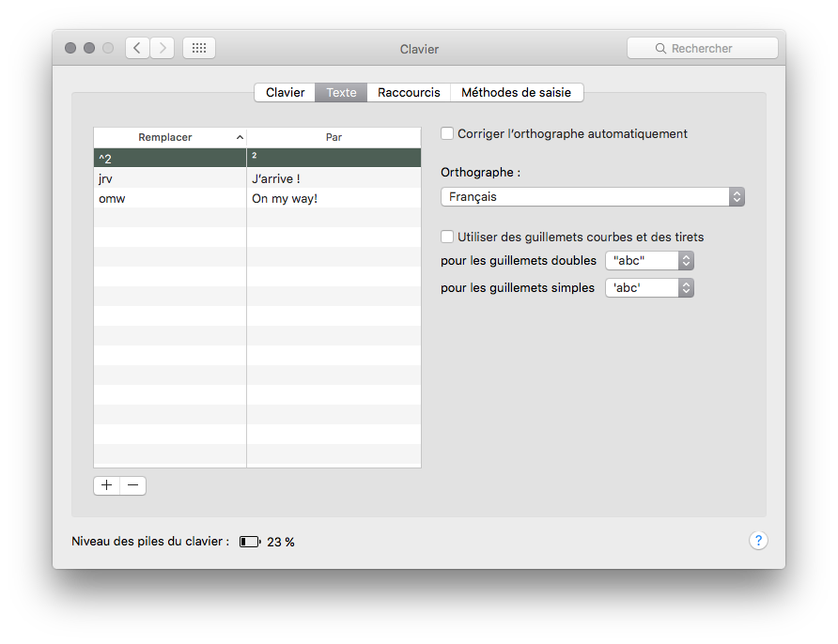Open guillemets simples 'abc' dropdown
This screenshot has height=644, width=838.
[649, 288]
